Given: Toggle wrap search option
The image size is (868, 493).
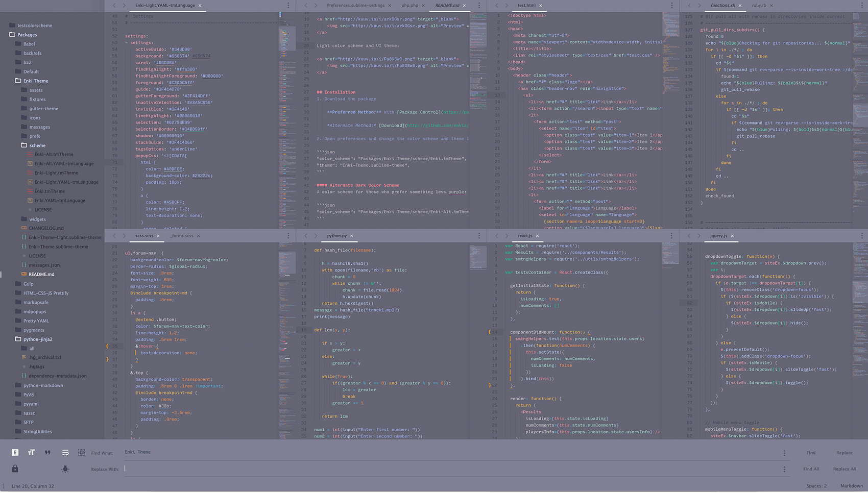Looking at the screenshot, I should [65, 452].
